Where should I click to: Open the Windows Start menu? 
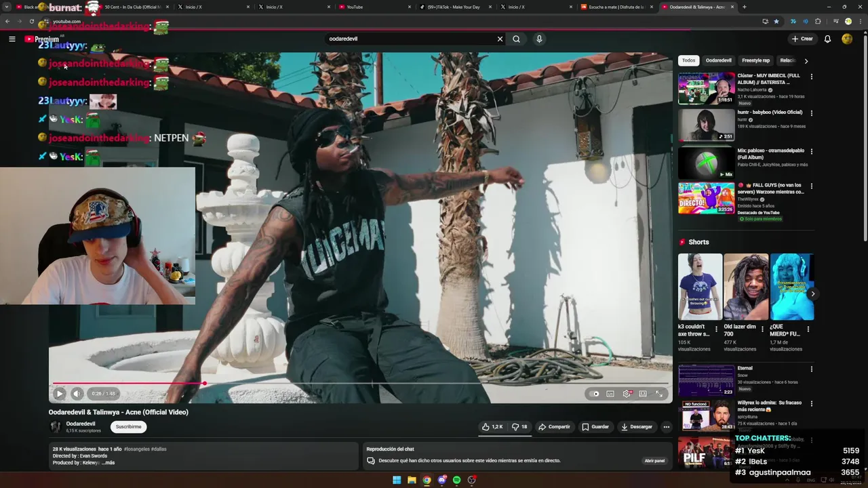(397, 480)
